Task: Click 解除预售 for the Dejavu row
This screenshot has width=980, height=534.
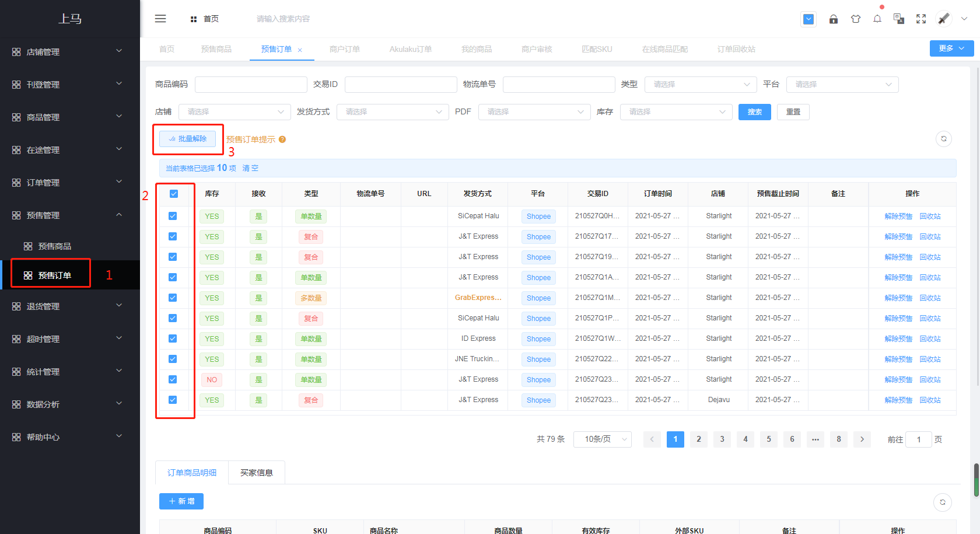Action: tap(898, 400)
